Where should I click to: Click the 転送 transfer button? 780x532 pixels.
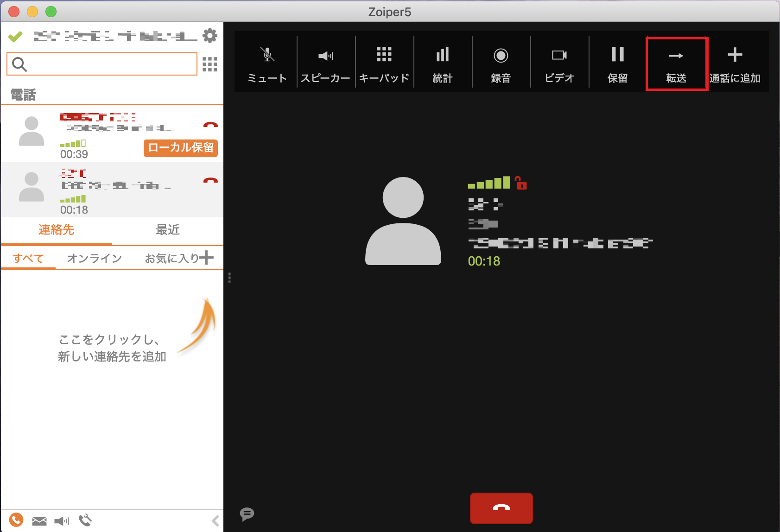pos(676,64)
